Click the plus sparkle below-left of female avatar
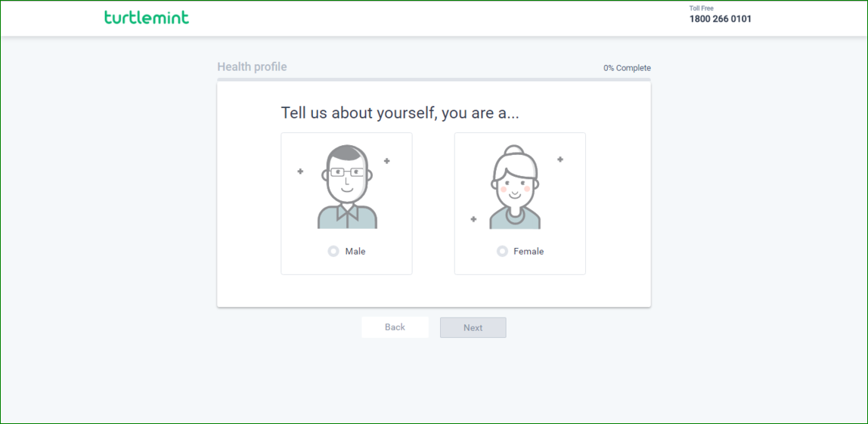This screenshot has width=868, height=424. (473, 219)
